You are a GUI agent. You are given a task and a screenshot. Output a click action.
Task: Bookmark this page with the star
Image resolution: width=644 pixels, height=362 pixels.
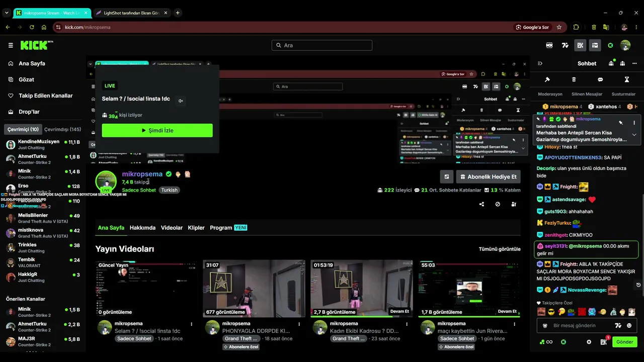(x=559, y=27)
